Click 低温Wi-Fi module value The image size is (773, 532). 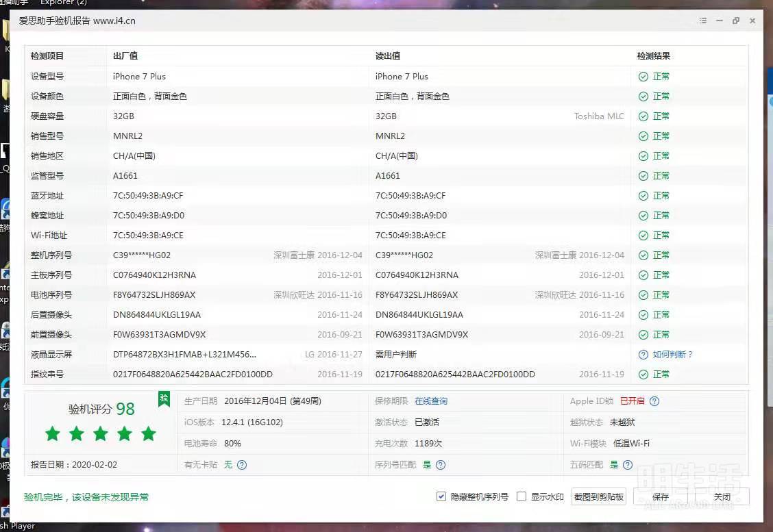(x=632, y=444)
